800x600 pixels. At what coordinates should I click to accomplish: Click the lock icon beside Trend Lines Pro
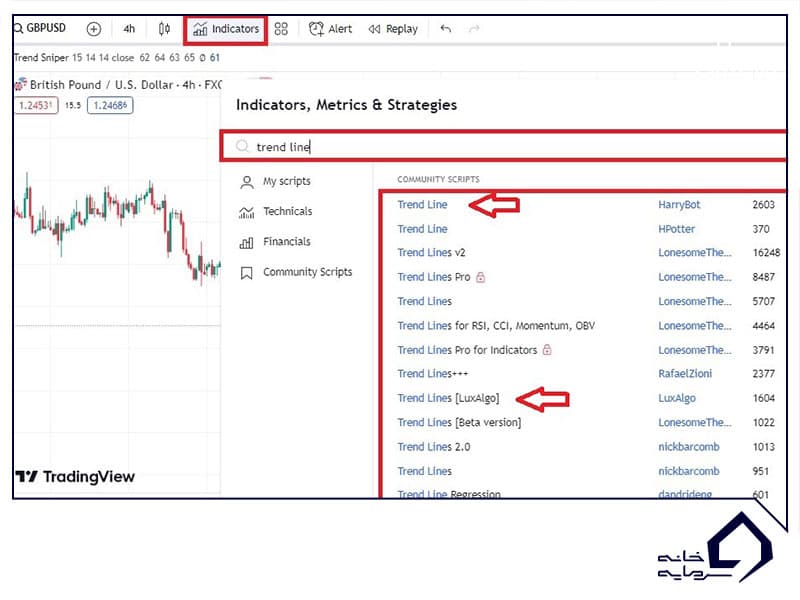pyautogui.click(x=480, y=277)
